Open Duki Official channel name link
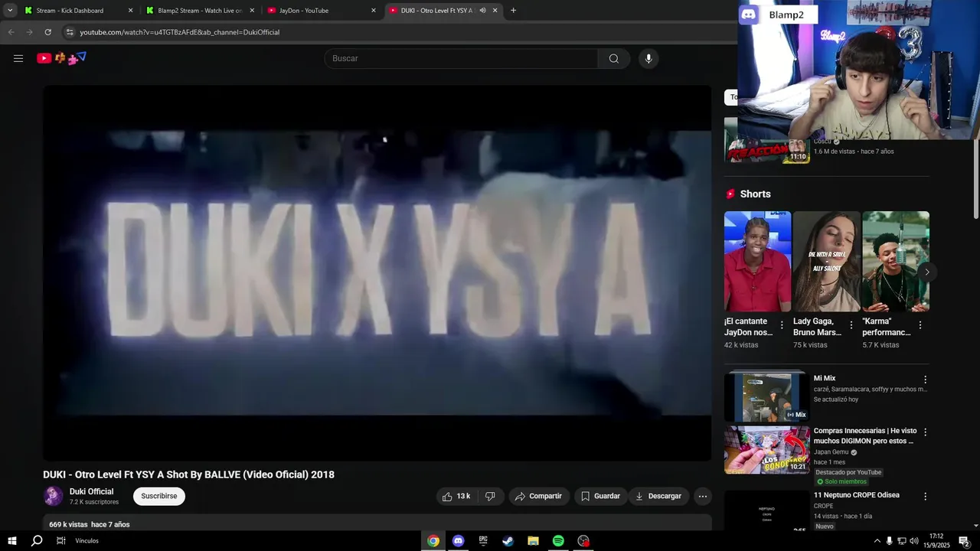Screen dimensions: 980x551 [x=91, y=491]
